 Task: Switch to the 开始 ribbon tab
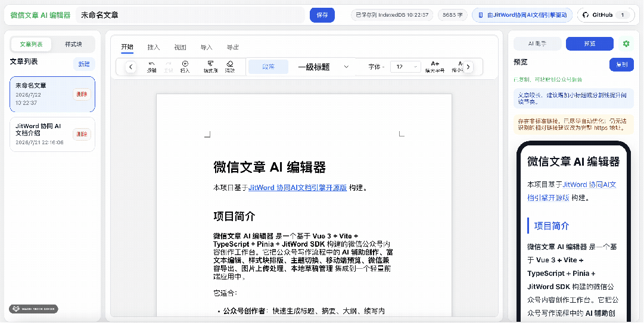pyautogui.click(x=127, y=47)
